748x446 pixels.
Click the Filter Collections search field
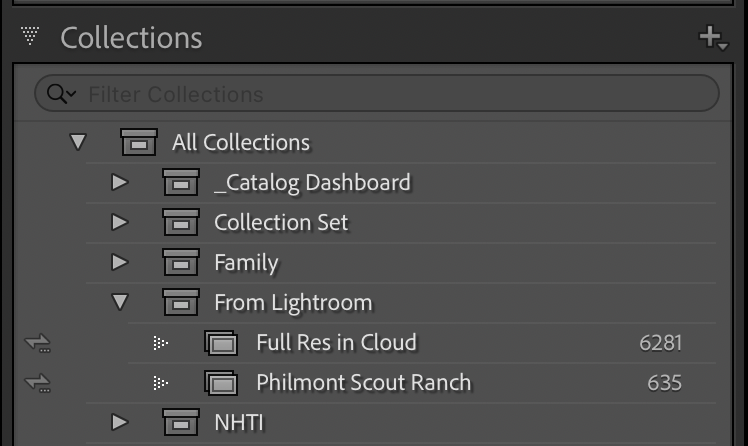[x=377, y=93]
